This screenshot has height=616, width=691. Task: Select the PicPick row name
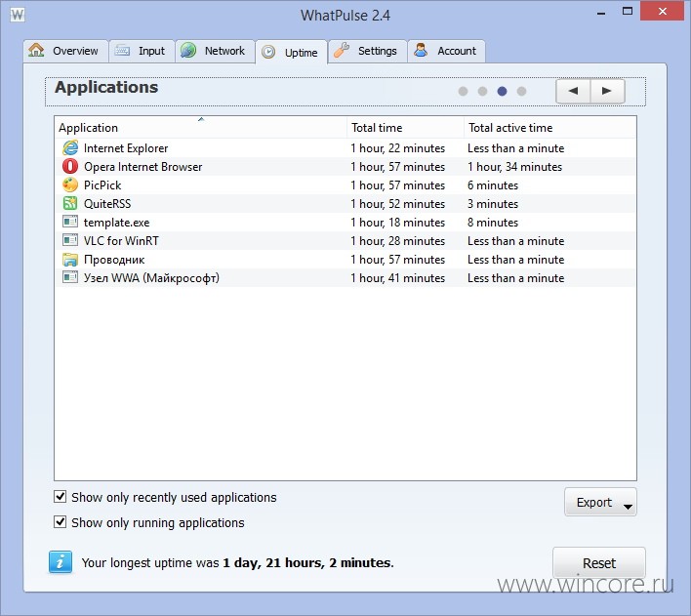tap(102, 185)
